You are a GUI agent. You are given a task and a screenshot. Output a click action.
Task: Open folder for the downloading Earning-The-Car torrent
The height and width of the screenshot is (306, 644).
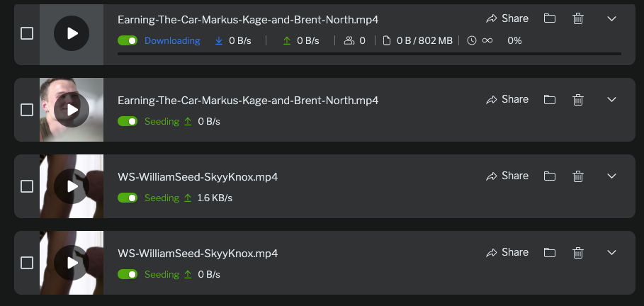click(x=550, y=18)
